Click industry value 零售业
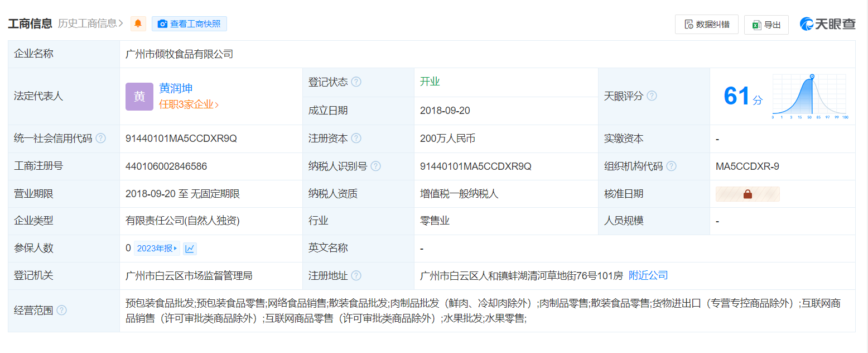 pos(435,221)
